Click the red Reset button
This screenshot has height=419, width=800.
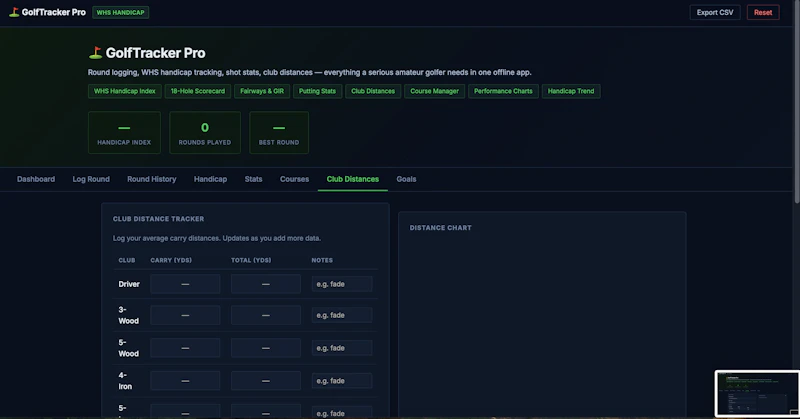point(763,12)
